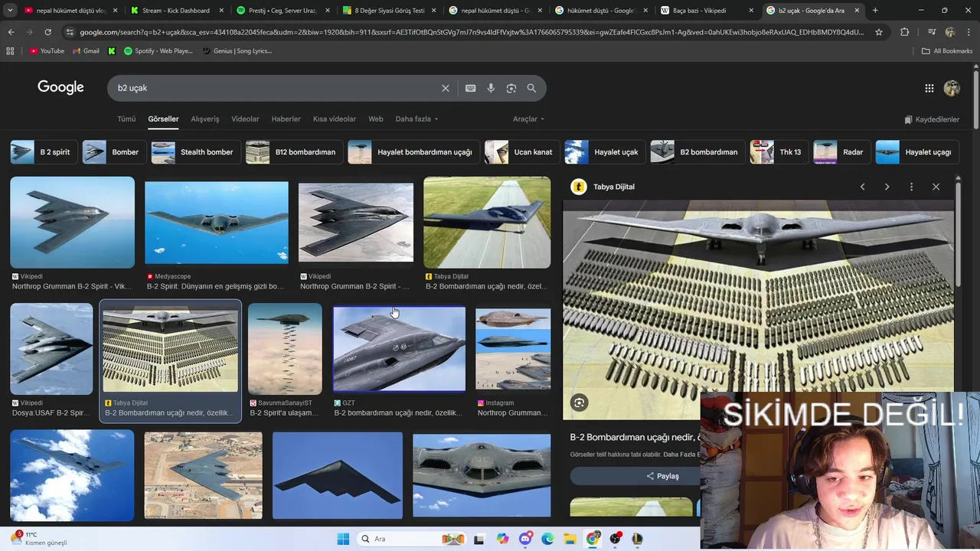980x551 pixels.
Task: Click Paylaş share button
Action: [663, 476]
